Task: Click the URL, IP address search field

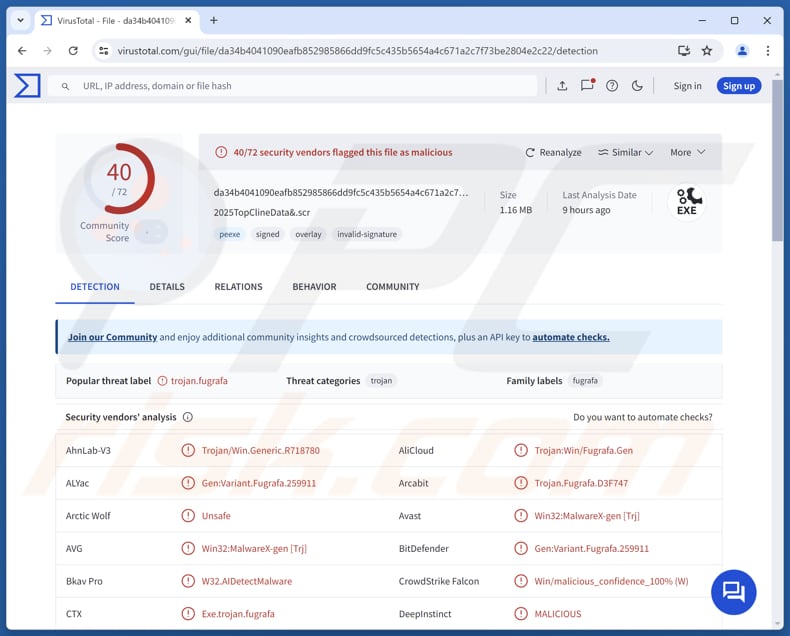Action: click(x=300, y=86)
